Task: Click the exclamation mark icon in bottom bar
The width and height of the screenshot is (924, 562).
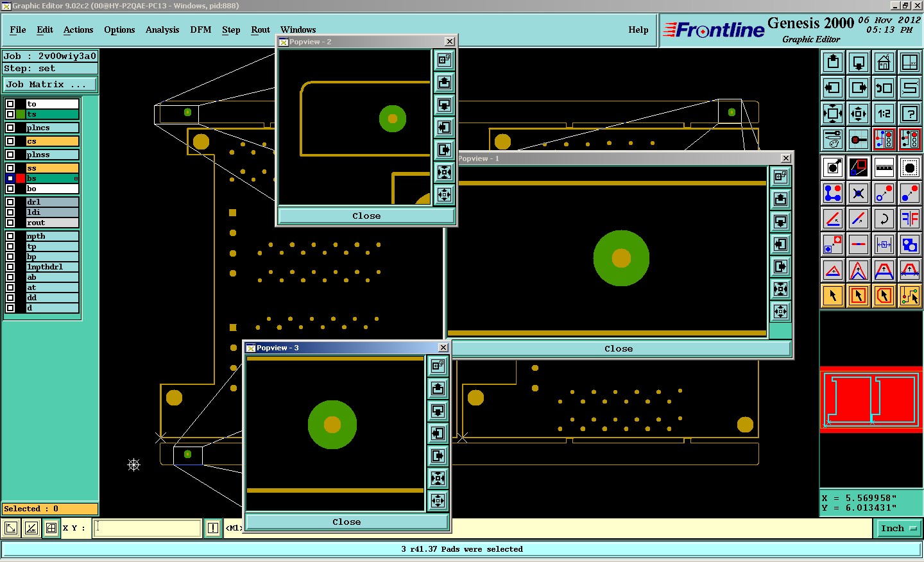Action: (213, 529)
